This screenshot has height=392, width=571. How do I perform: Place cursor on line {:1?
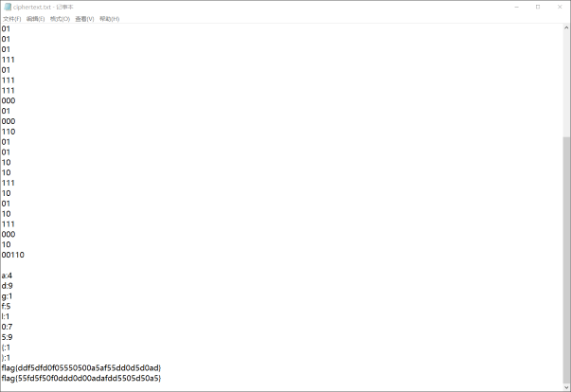6,347
